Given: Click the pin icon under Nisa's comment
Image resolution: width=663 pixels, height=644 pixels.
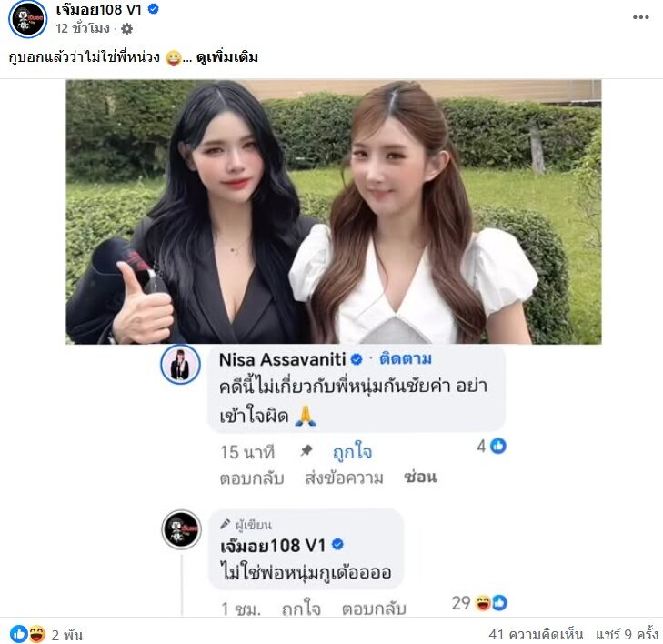Looking at the screenshot, I should click(x=306, y=451).
